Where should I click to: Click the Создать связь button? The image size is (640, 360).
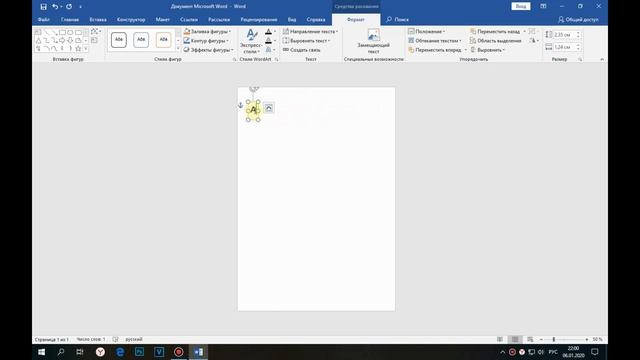302,50
